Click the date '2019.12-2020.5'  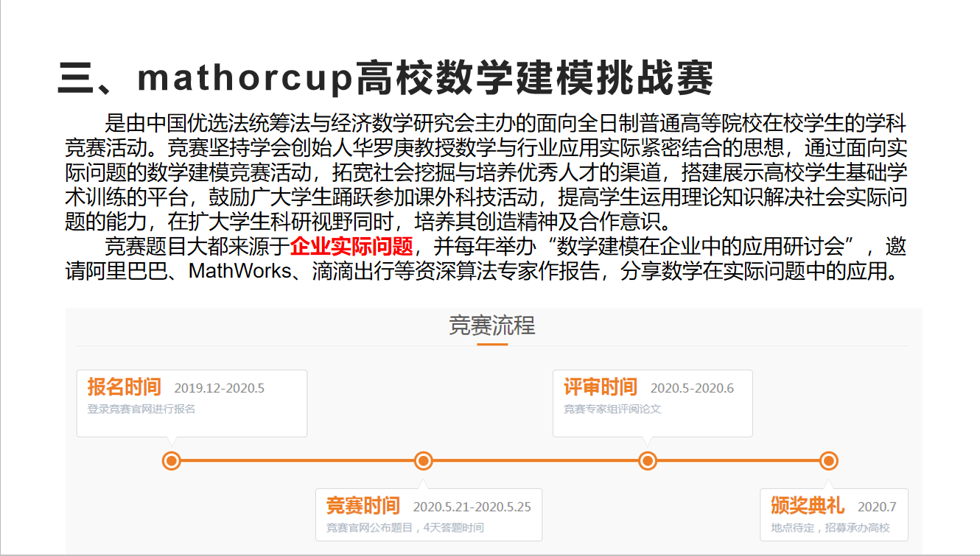pos(219,388)
